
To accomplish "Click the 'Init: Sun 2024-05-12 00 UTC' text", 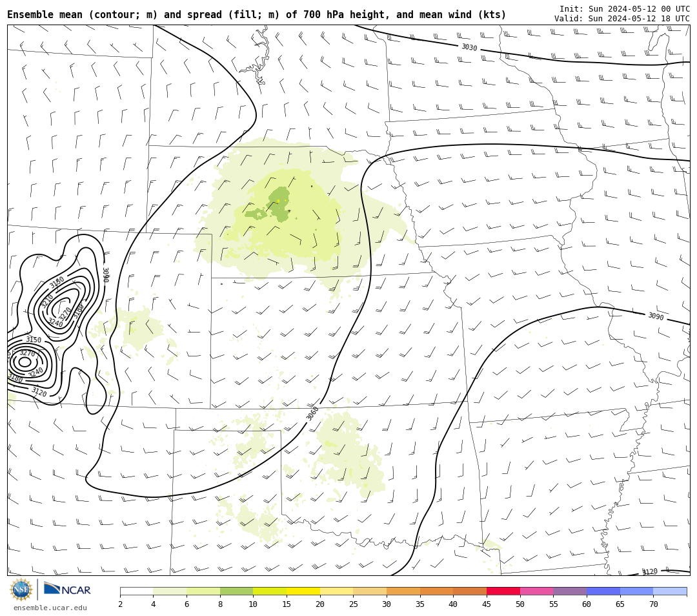I will click(x=625, y=9).
